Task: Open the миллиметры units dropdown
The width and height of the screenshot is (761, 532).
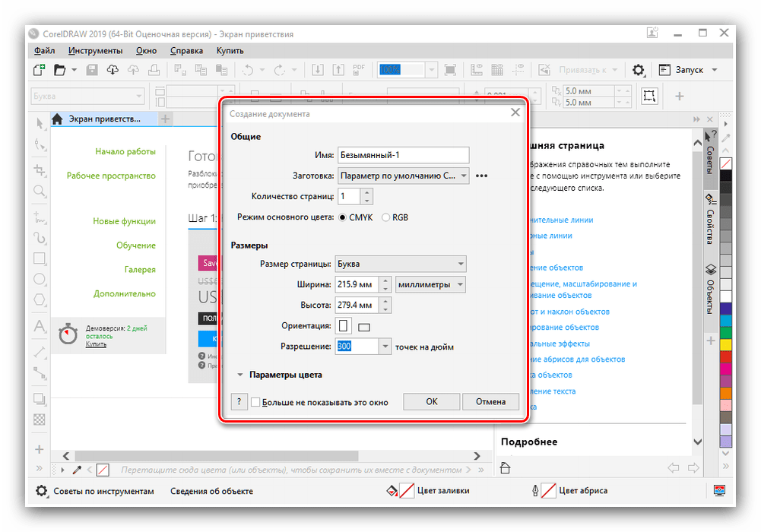Action: pyautogui.click(x=430, y=284)
